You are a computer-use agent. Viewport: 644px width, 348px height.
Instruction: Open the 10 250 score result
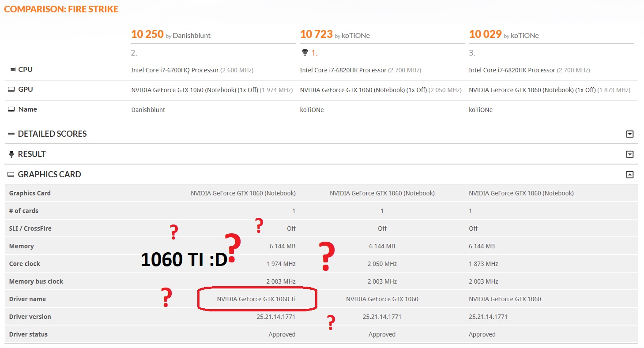(x=147, y=34)
